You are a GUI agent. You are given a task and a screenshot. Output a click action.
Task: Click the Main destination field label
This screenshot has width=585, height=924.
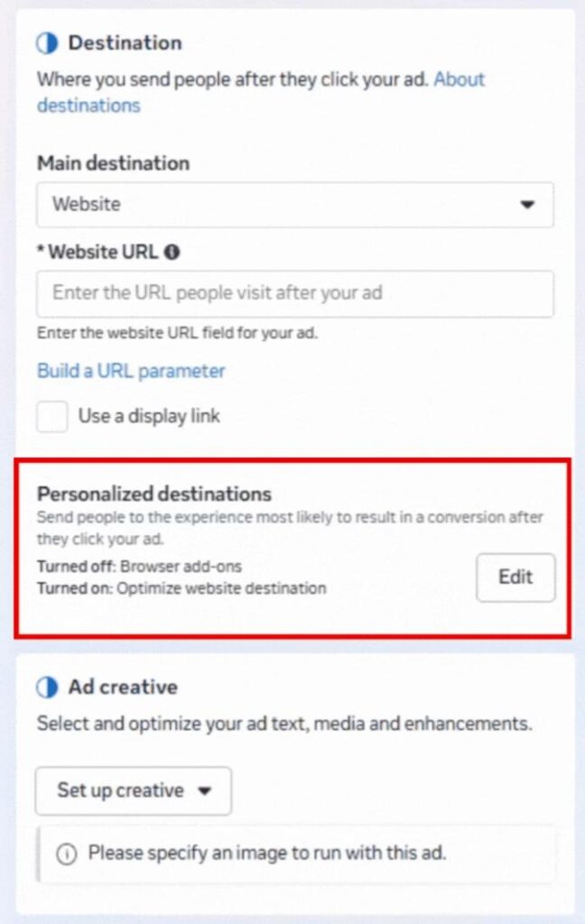tap(113, 163)
